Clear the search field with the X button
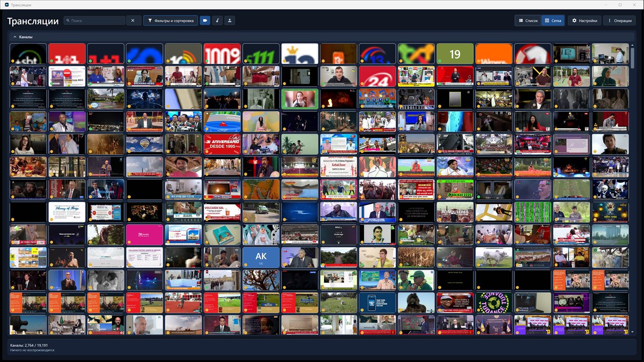This screenshot has height=362, width=644. (x=133, y=21)
